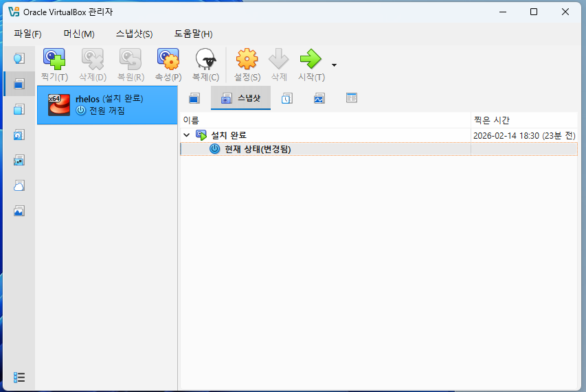The width and height of the screenshot is (586, 392).
Task: Select the Machines sidebar tool
Action: (x=19, y=84)
